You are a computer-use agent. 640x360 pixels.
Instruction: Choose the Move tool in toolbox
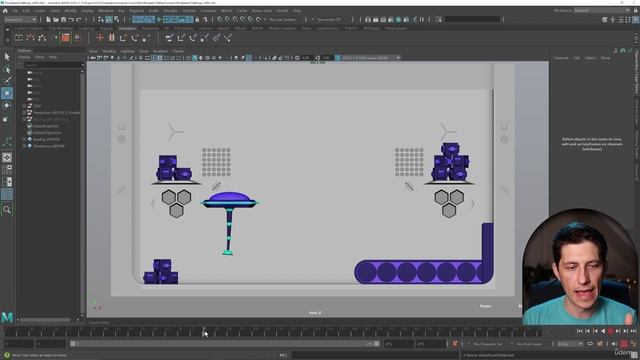click(x=7, y=93)
